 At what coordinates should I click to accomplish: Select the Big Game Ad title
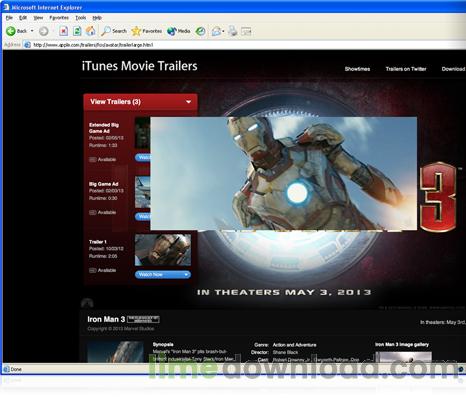(x=103, y=184)
